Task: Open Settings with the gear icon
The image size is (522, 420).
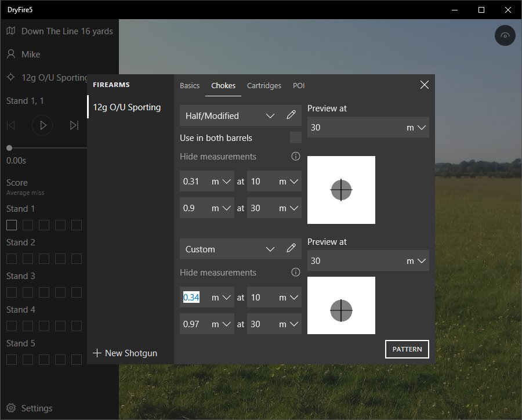Action: (11, 408)
